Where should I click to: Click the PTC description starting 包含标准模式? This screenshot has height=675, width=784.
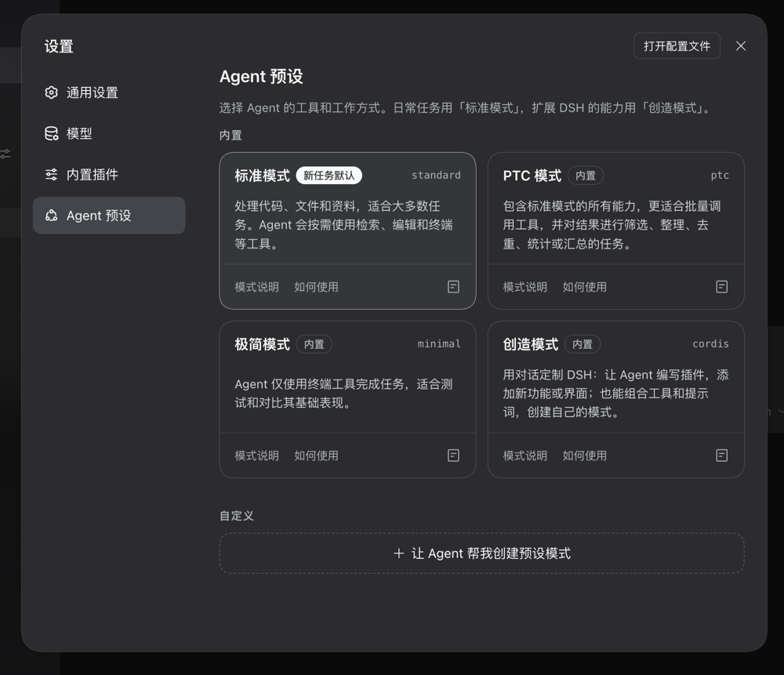pyautogui.click(x=612, y=224)
